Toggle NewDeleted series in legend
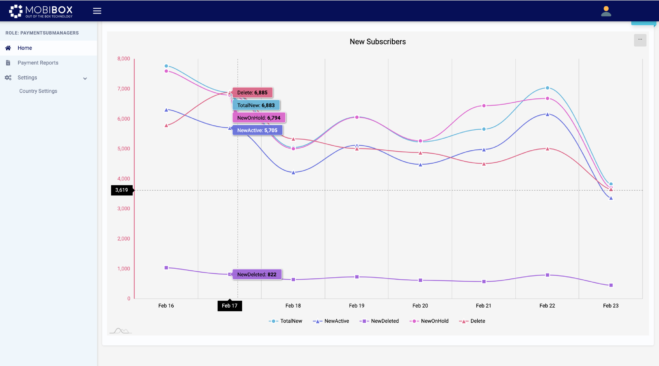The image size is (659, 366). click(x=379, y=321)
